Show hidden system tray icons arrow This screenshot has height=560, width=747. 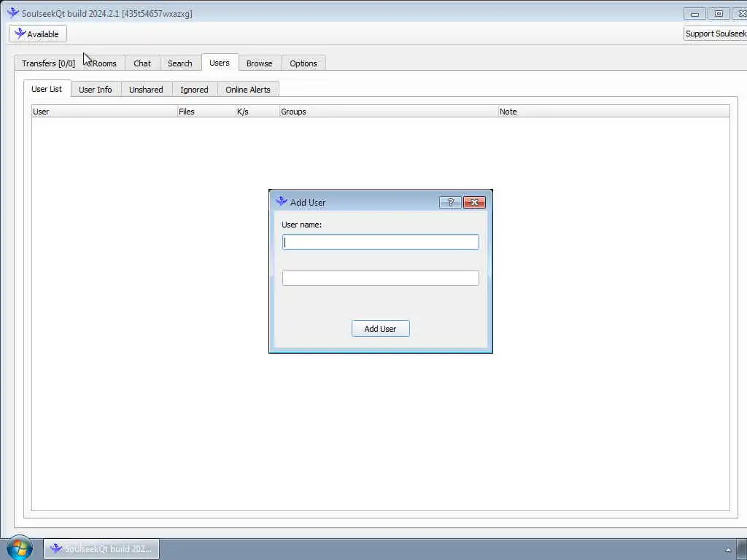click(728, 550)
